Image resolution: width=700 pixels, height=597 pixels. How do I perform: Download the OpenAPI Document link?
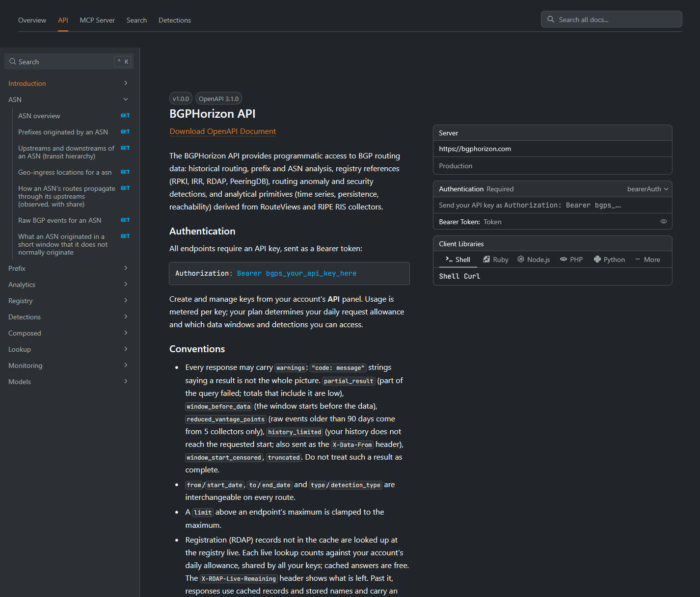[x=223, y=131]
